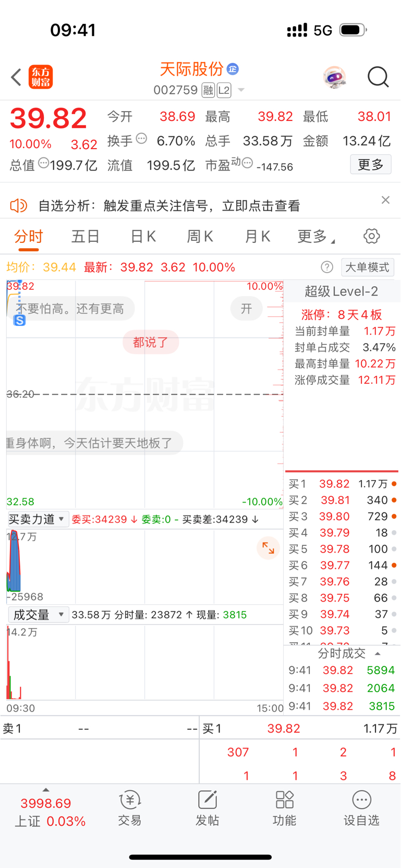Tap 设自选 watchlist icon
Image resolution: width=401 pixels, height=868 pixels.
[361, 808]
